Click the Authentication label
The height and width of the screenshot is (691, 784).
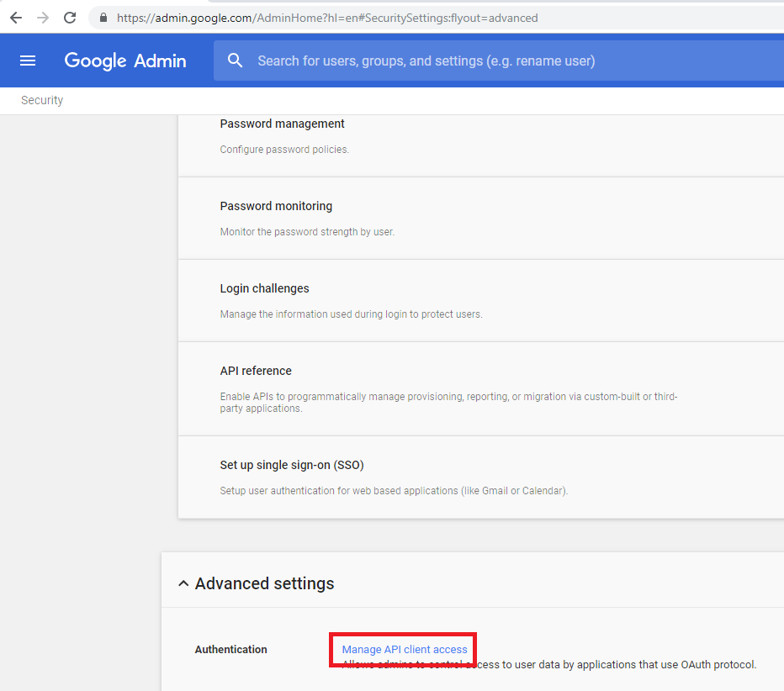tap(230, 650)
